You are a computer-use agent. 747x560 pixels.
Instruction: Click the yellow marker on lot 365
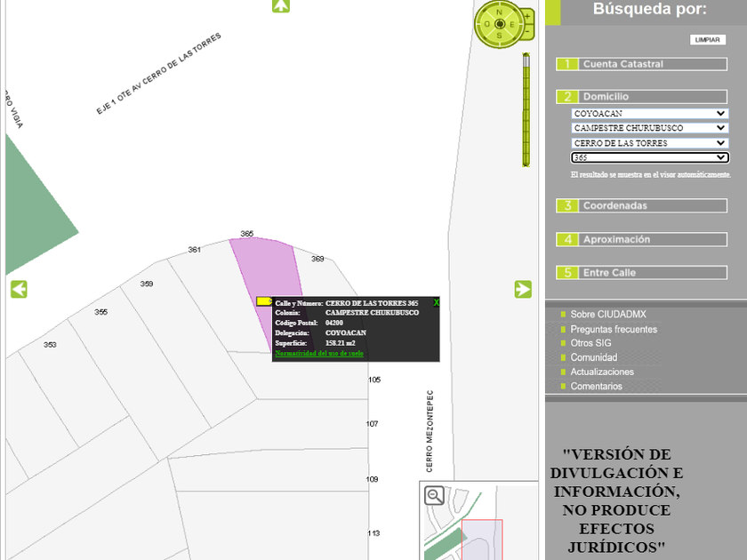point(264,301)
